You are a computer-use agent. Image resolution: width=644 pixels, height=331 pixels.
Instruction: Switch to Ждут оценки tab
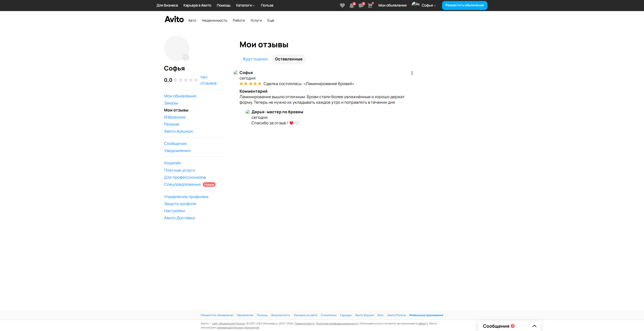tap(255, 59)
